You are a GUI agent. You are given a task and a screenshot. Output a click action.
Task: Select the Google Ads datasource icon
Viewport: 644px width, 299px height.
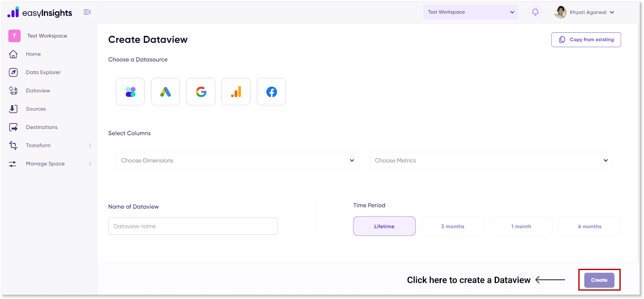(x=165, y=92)
